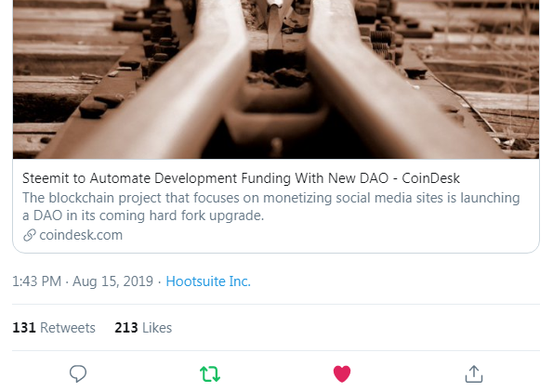The width and height of the screenshot is (553, 392).
Task: Click the reply speech bubble icon
Action: tap(78, 373)
